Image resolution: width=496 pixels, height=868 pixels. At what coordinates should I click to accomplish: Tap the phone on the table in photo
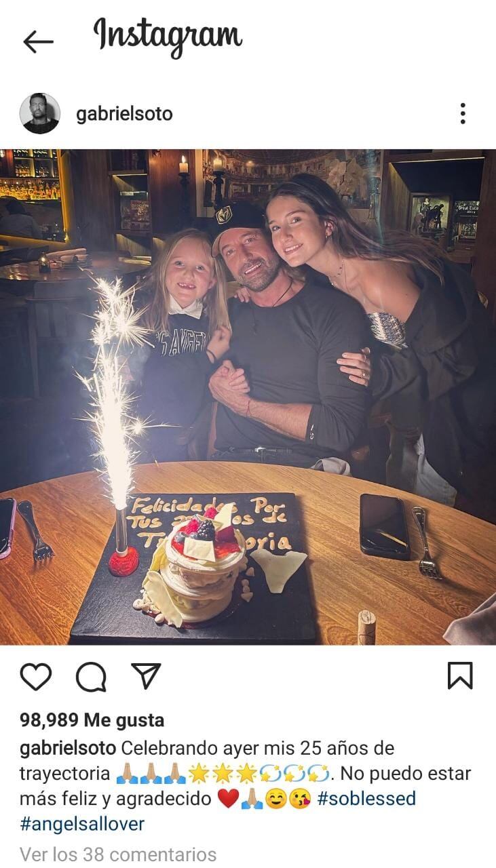click(385, 526)
